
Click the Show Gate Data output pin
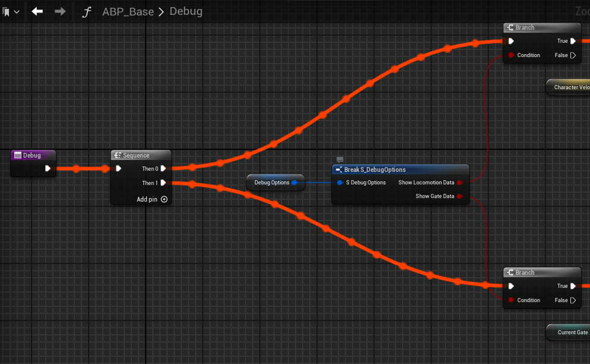[x=459, y=196]
